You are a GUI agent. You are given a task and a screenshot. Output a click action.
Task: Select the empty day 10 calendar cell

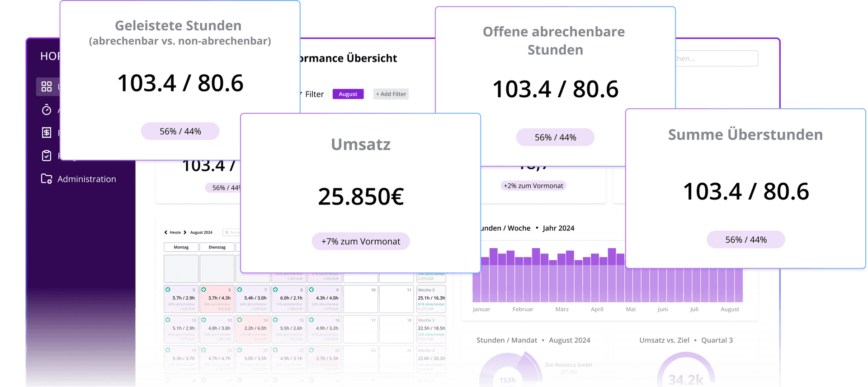point(360,299)
